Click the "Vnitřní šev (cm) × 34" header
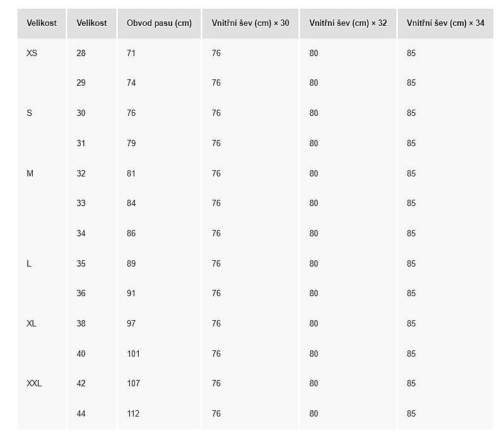504x443 pixels. click(445, 23)
